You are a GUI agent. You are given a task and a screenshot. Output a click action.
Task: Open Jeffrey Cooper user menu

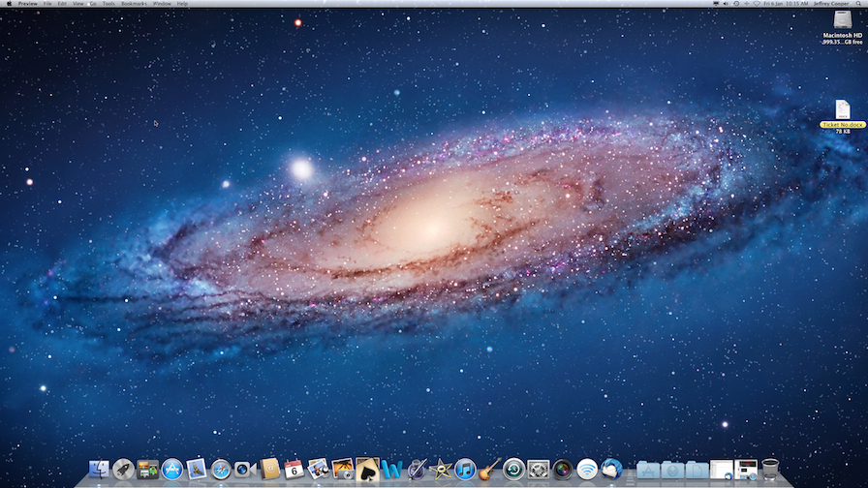click(831, 4)
